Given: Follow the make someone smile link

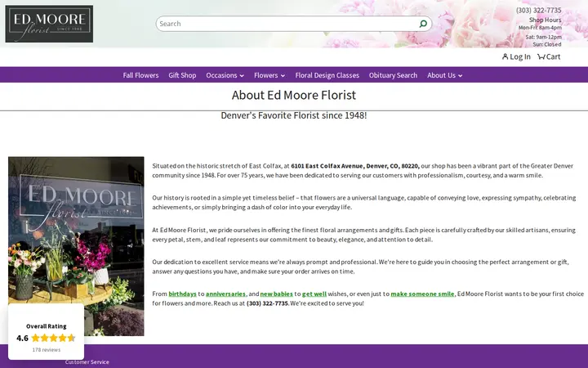Looking at the screenshot, I should (x=423, y=294).
